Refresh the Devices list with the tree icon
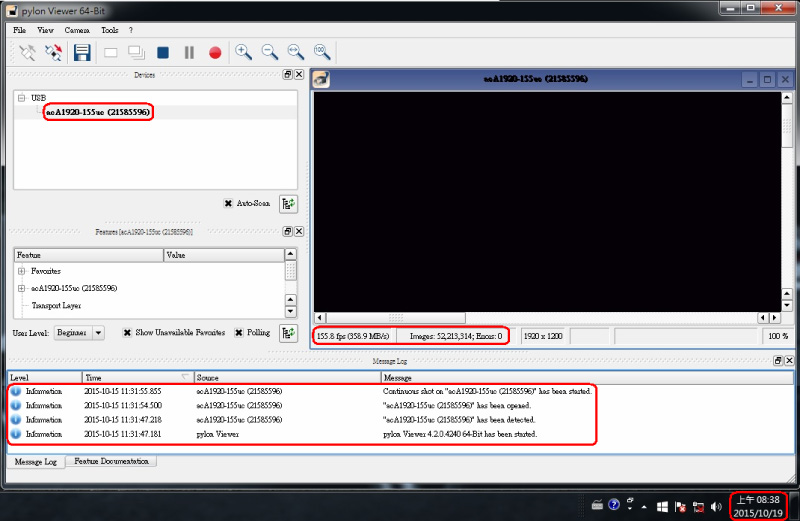The height and width of the screenshot is (521, 800). (288, 203)
